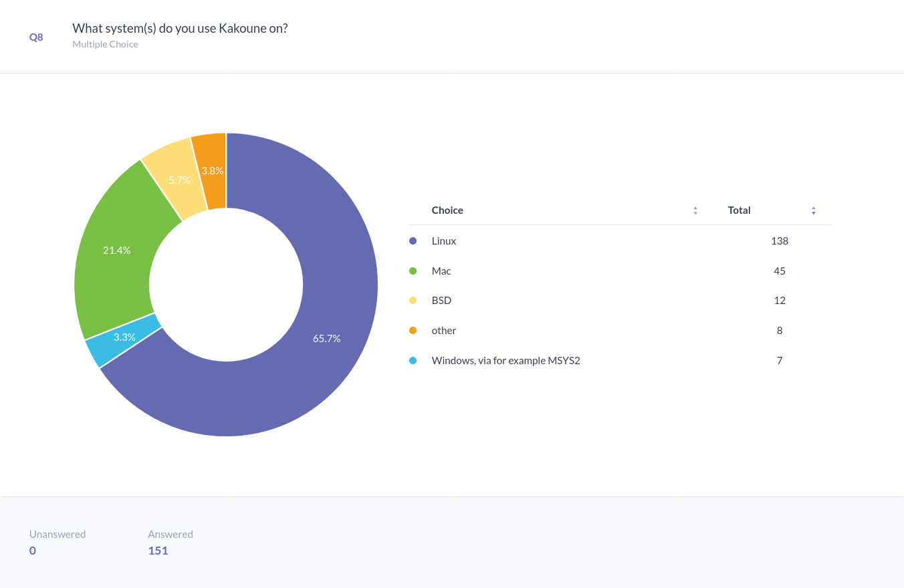Click the Total column header
This screenshot has width=904, height=588.
pyautogui.click(x=739, y=210)
